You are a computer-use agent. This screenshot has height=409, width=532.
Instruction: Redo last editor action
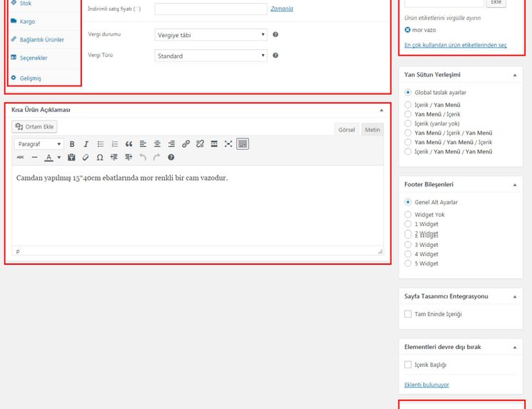click(157, 157)
